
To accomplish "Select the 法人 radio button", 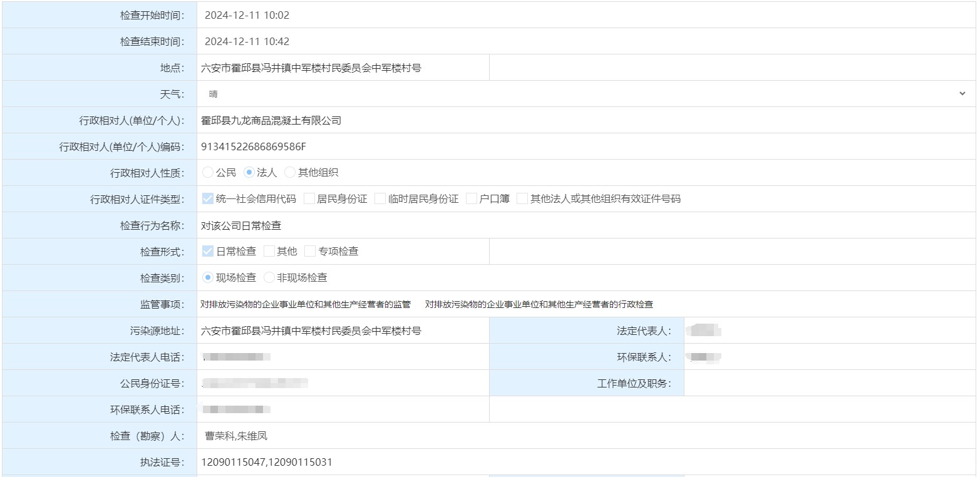I will point(249,173).
